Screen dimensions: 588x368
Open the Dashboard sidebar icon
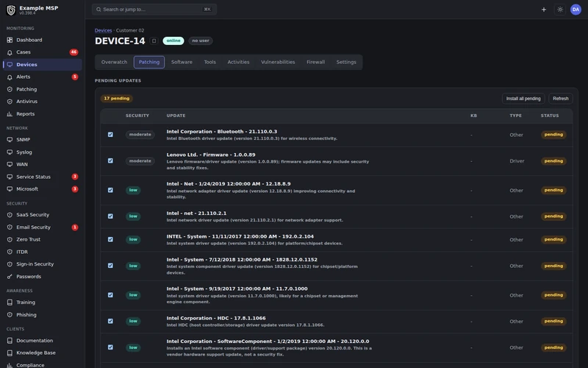tap(10, 40)
